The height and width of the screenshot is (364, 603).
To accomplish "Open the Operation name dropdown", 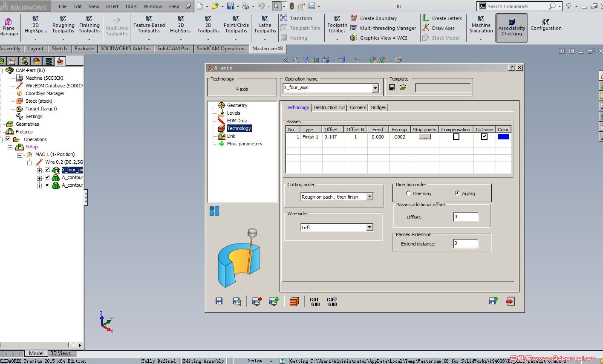I will pyautogui.click(x=375, y=88).
